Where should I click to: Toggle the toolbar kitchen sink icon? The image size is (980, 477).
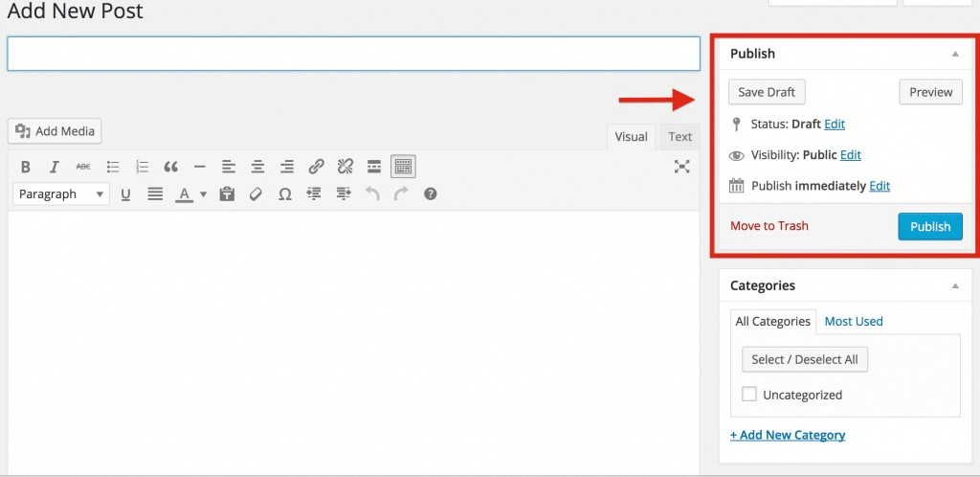[403, 167]
